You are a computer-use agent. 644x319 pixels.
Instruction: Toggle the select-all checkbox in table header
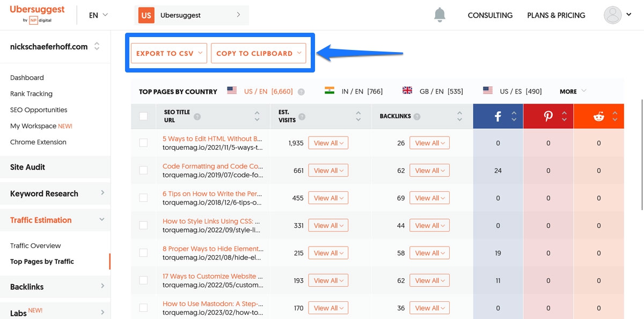pyautogui.click(x=143, y=116)
